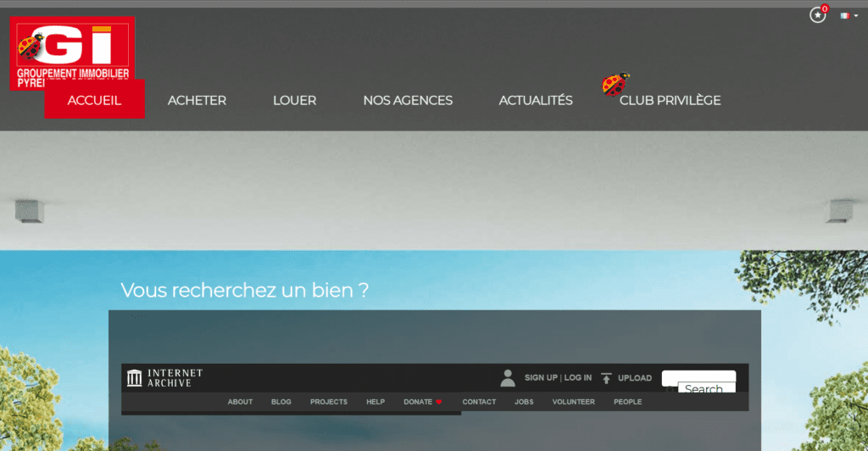Click the Internet Archive building logo

(x=135, y=378)
